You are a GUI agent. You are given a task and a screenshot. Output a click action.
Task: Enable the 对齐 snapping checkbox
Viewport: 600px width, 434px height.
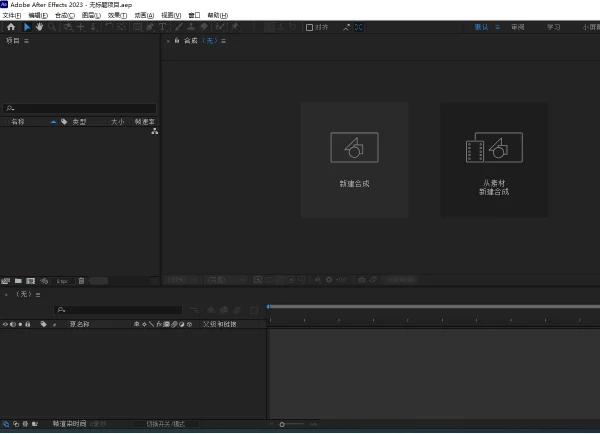309,27
